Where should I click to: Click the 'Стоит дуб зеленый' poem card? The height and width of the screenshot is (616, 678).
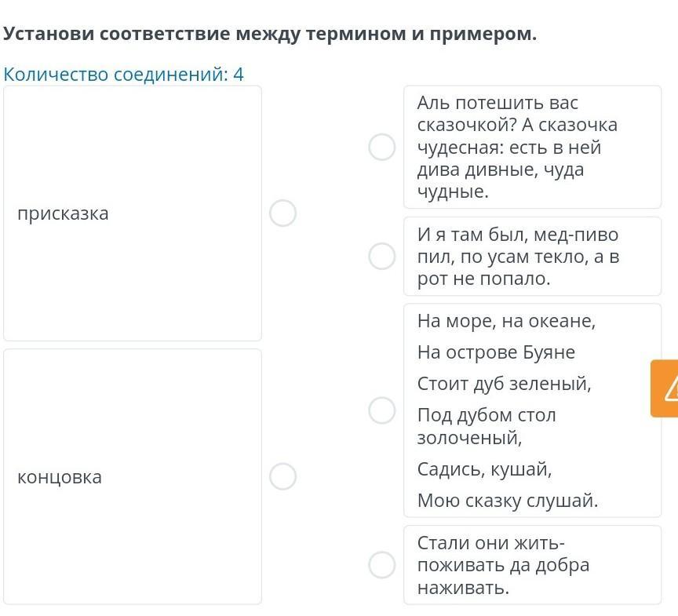coord(532,410)
